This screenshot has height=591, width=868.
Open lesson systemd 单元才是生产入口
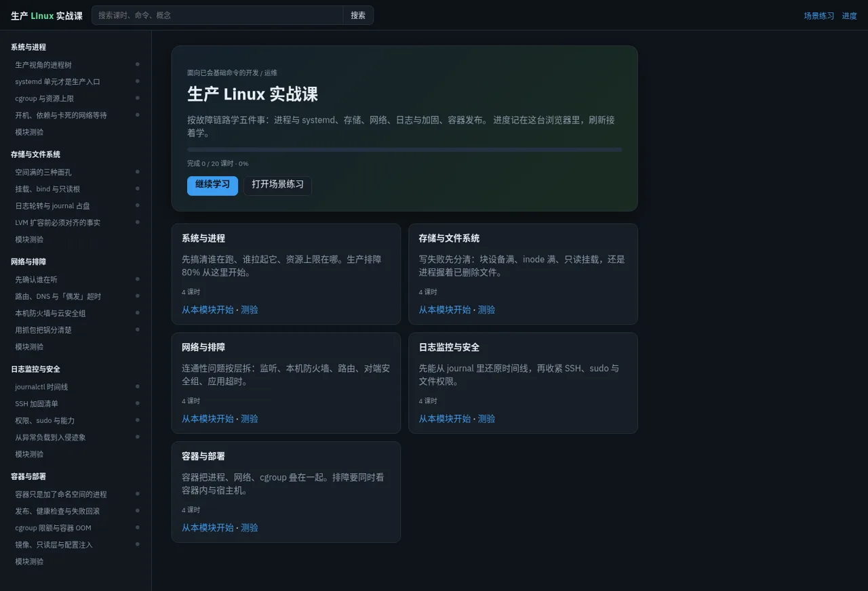click(x=77, y=81)
